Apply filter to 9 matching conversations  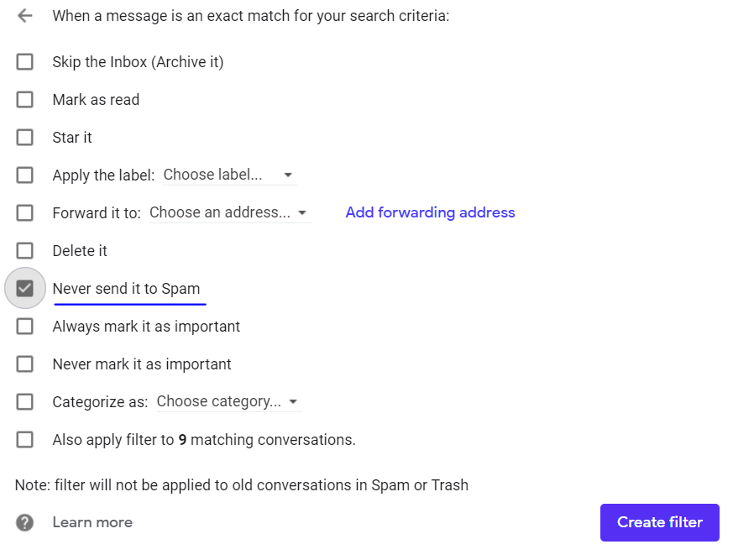[x=25, y=440]
